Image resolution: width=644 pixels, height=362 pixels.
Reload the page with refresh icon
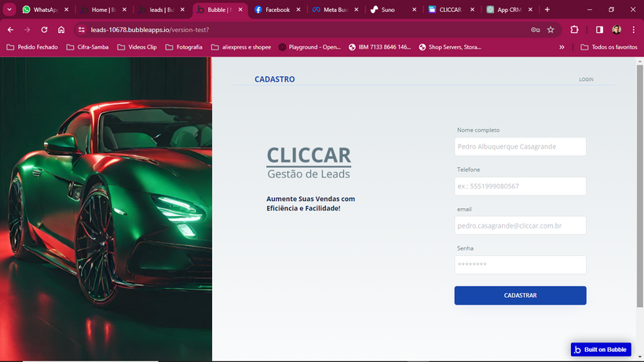pyautogui.click(x=44, y=30)
